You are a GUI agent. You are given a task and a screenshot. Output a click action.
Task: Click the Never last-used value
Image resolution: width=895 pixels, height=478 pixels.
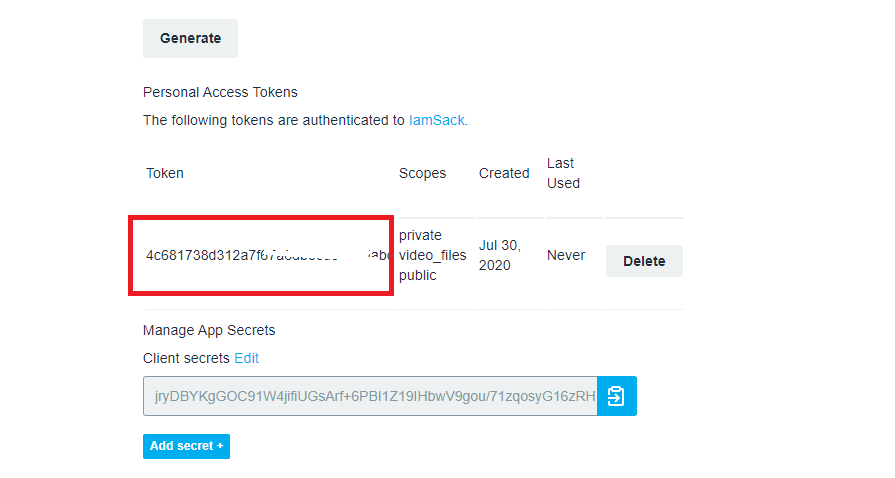(566, 255)
